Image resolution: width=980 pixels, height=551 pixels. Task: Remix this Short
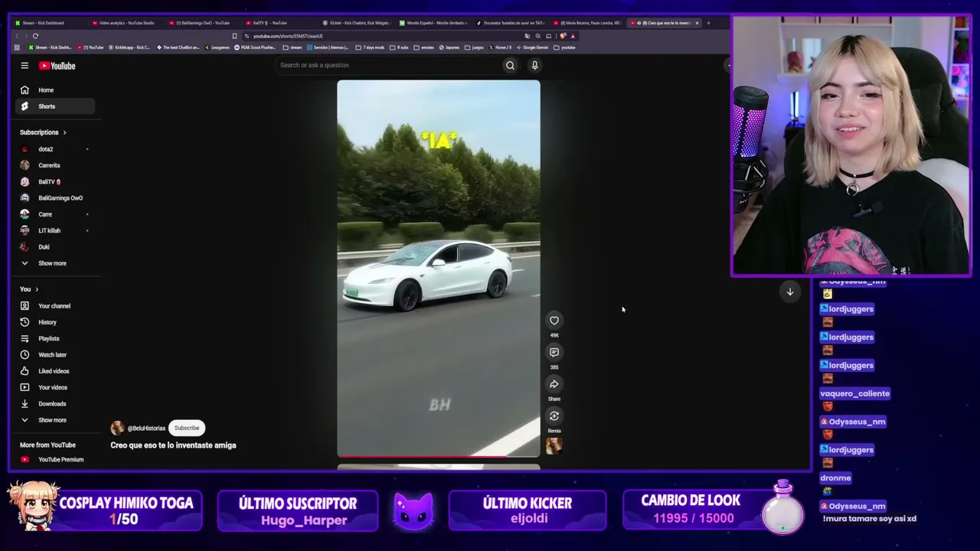[554, 416]
